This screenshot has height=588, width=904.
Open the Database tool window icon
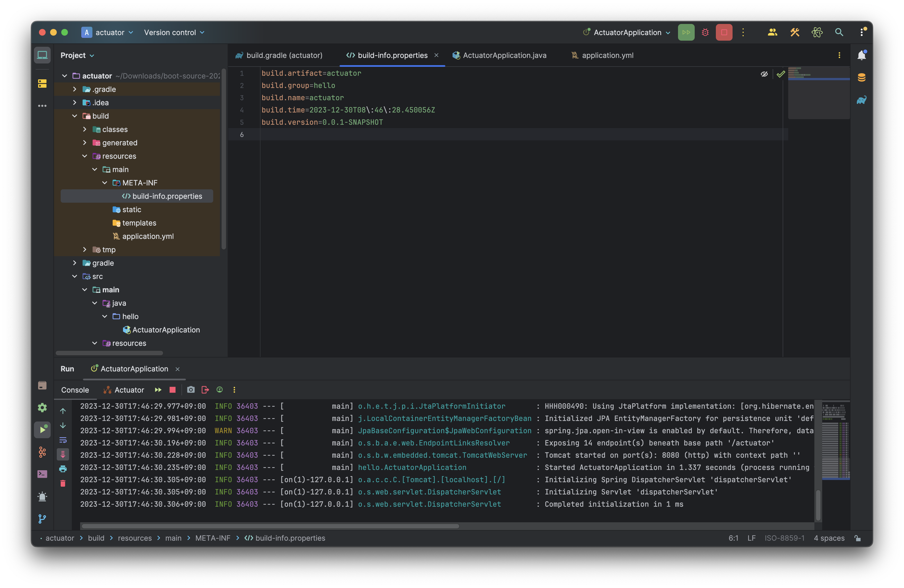(861, 77)
